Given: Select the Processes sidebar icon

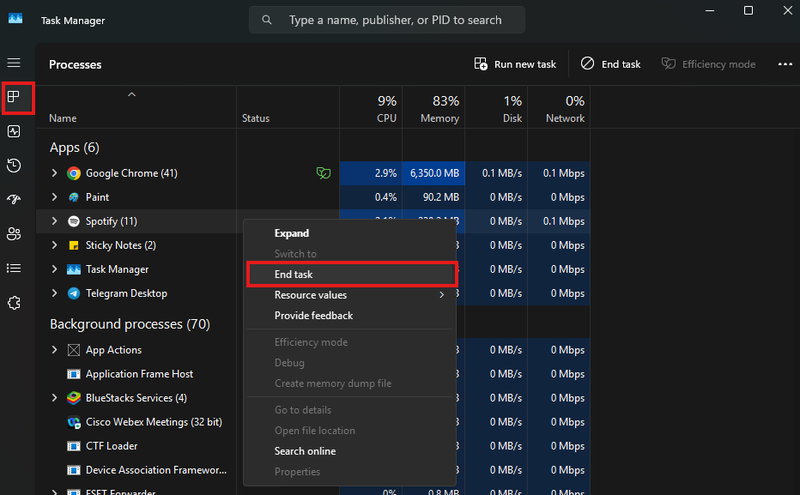Looking at the screenshot, I should click(x=14, y=96).
